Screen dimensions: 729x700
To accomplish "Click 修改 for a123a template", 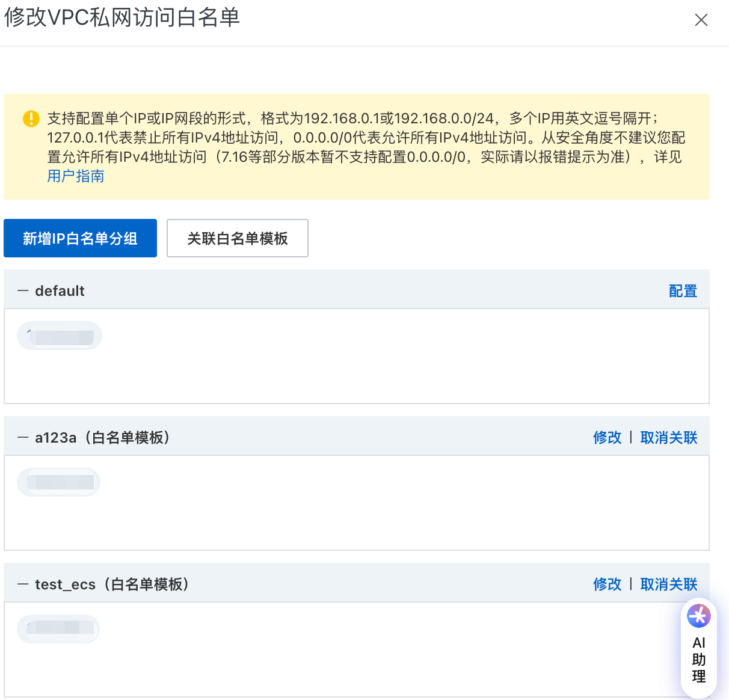I will pos(607,438).
